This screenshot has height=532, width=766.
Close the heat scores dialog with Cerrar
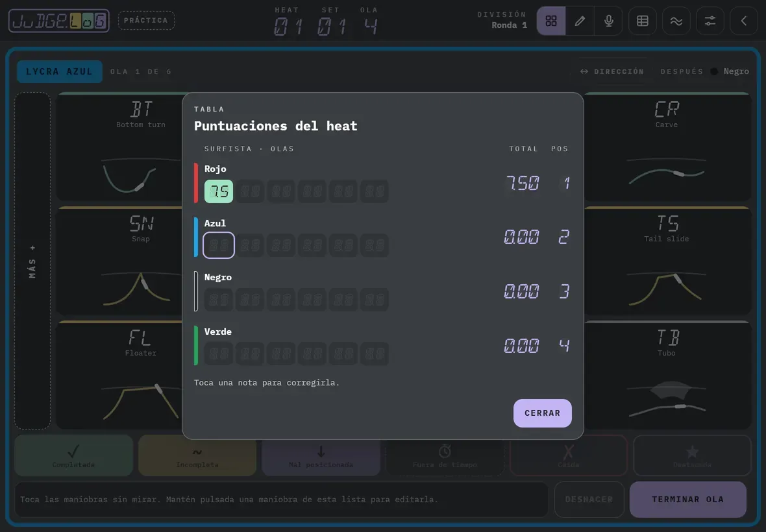coord(542,413)
